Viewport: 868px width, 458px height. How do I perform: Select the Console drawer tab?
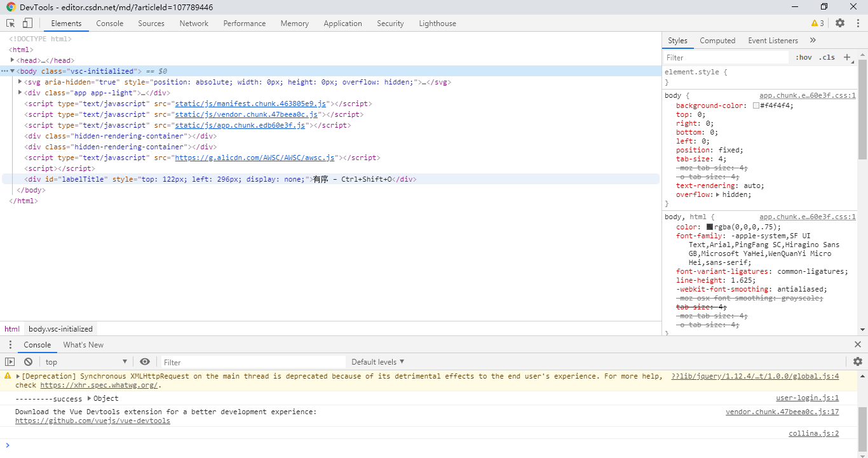coord(37,344)
